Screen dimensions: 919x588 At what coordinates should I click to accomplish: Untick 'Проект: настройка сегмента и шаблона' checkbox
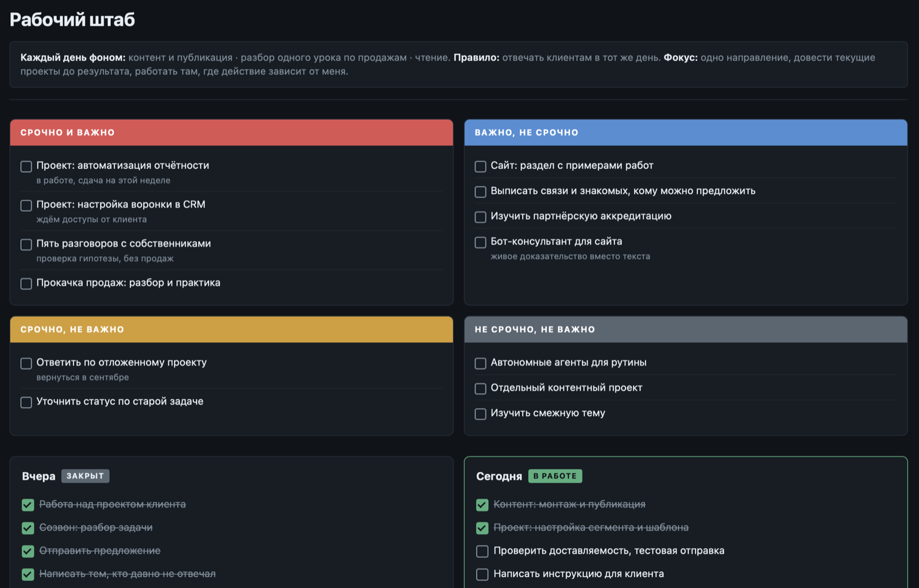(x=482, y=528)
